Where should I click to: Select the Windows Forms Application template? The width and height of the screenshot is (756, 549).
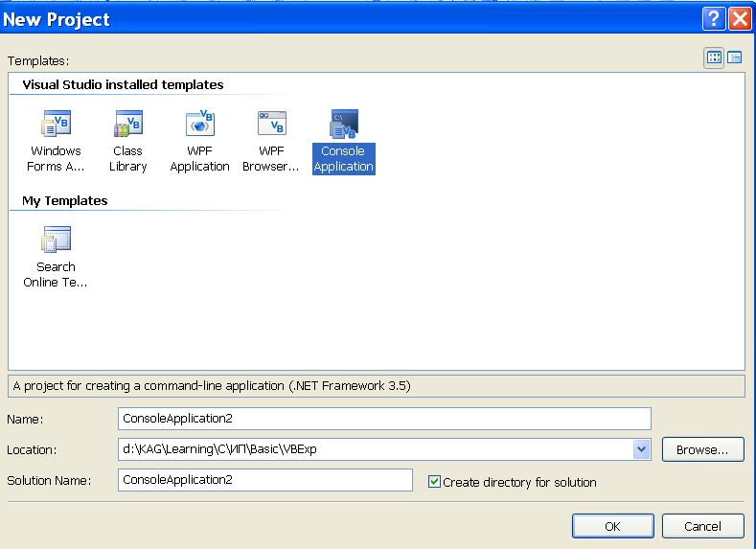pyautogui.click(x=56, y=141)
